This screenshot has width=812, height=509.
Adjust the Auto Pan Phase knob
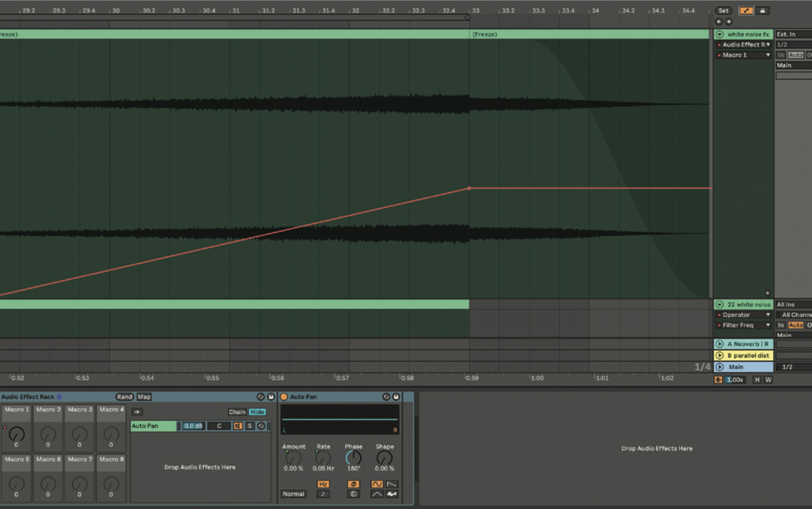pyautogui.click(x=354, y=458)
